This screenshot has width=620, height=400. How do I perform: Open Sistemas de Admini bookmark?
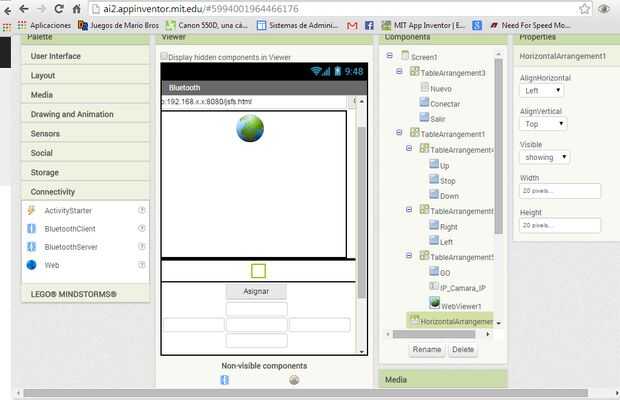(298, 25)
